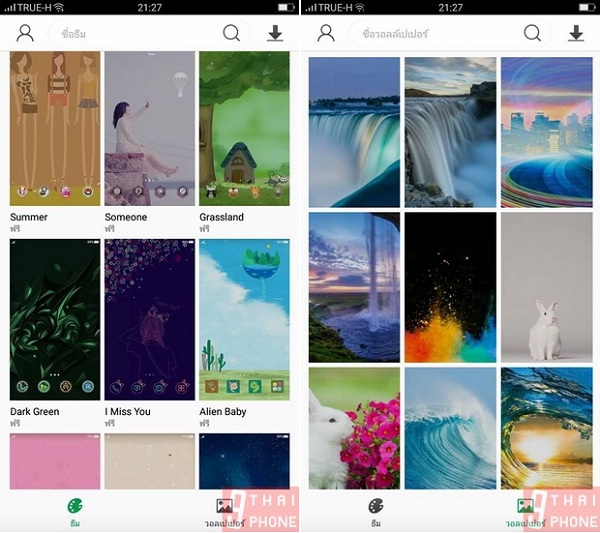The width and height of the screenshot is (600, 533).
Task: Tap gray palette icon on wallpaper screen
Action: coord(376,506)
